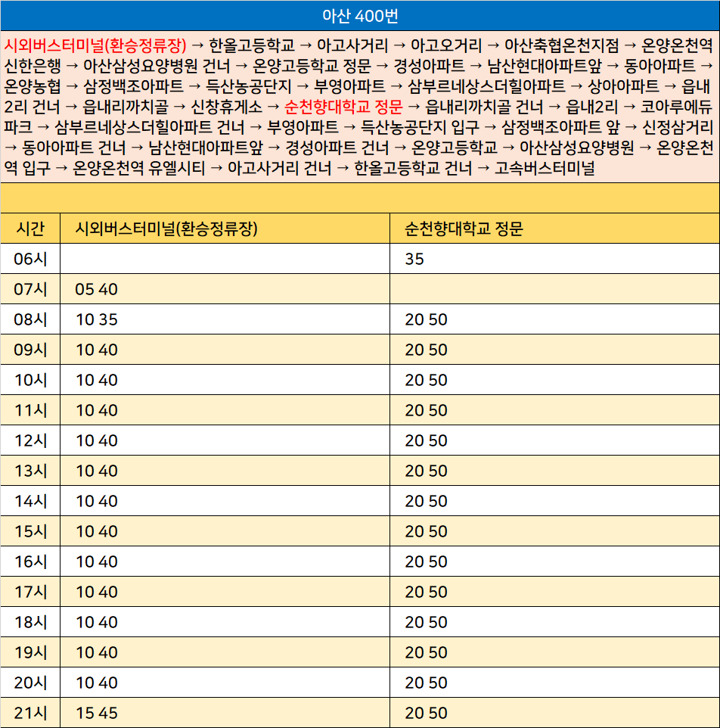Image resolution: width=720 pixels, height=728 pixels.
Task: Click the 10 40 times in 10시 row
Action: coord(97,380)
